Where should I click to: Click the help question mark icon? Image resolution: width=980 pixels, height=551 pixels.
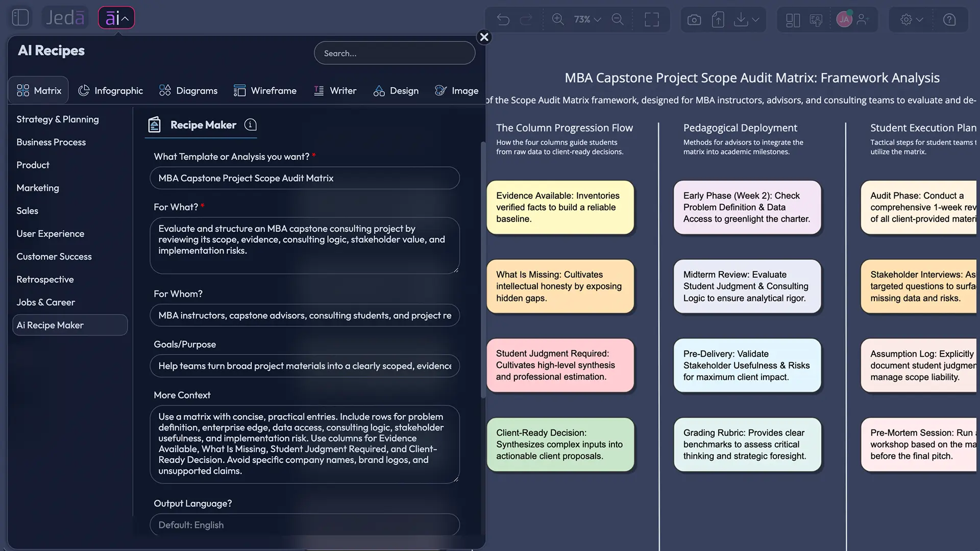pos(949,19)
